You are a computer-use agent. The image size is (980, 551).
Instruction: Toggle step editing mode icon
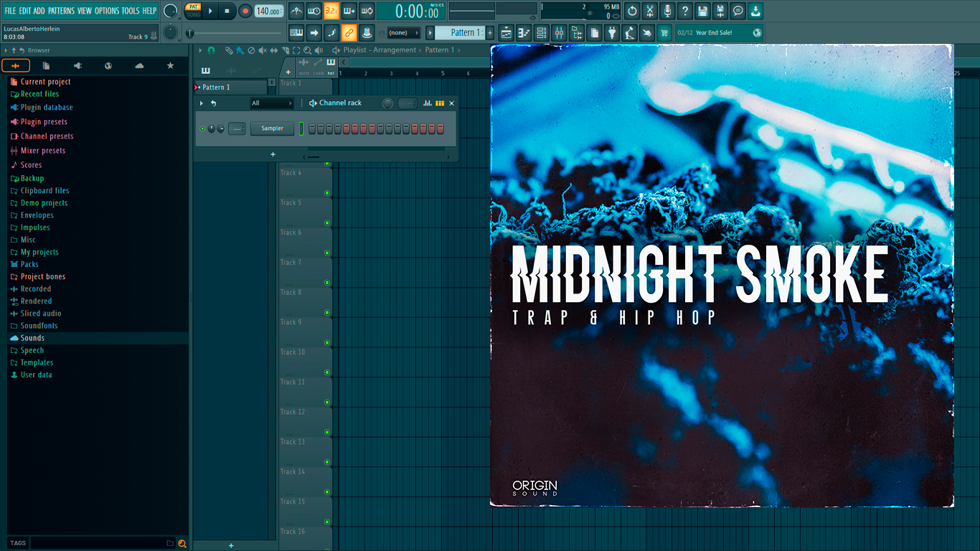pyautogui.click(x=331, y=32)
